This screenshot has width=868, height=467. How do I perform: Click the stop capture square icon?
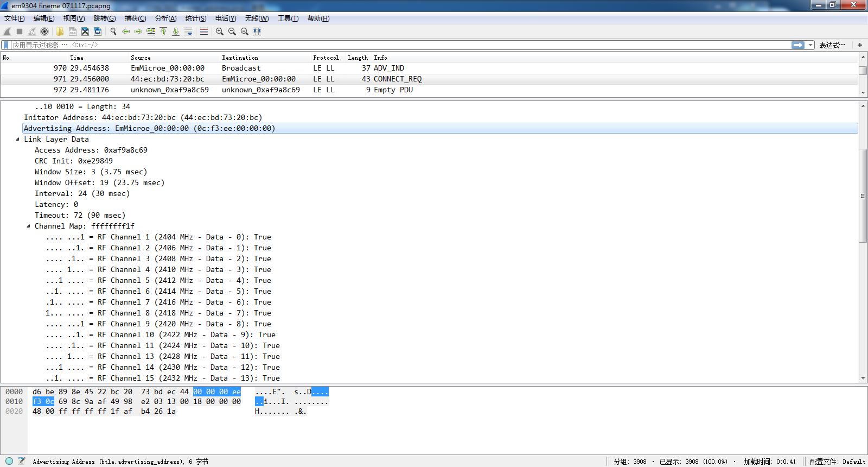point(20,31)
